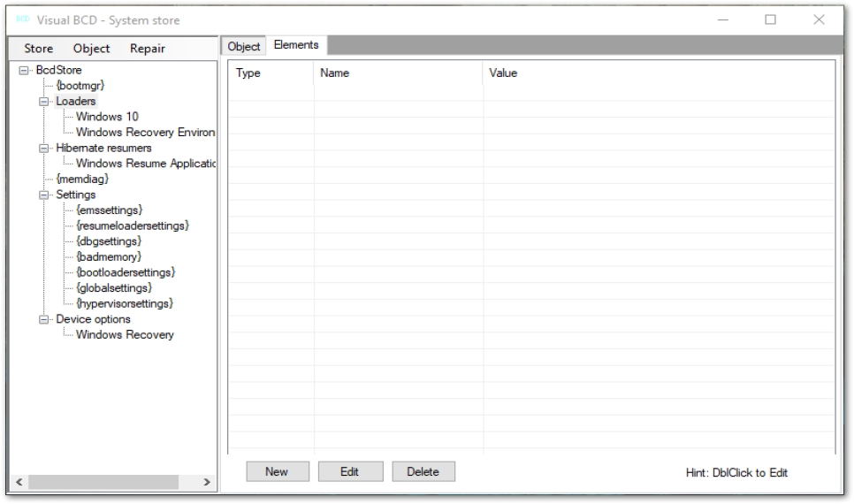Sort by the Name column header
Viewport: 854px width, 504px height.
(x=335, y=73)
